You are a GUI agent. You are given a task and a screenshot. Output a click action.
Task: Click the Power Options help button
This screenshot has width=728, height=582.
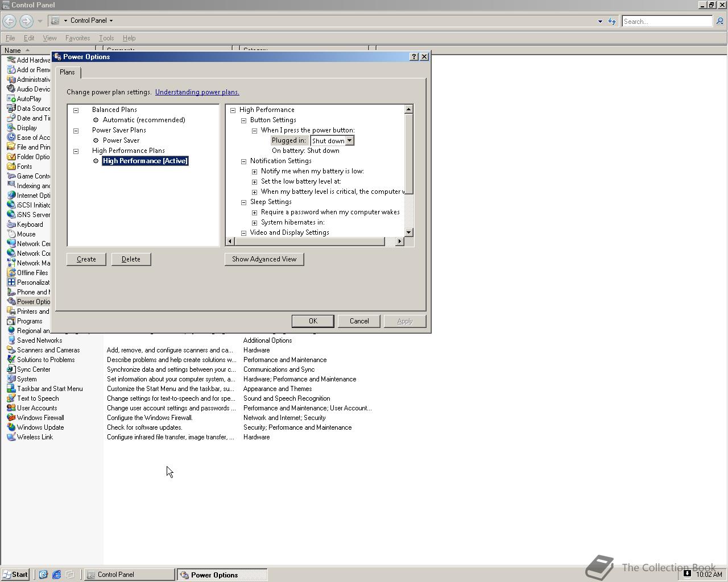(x=414, y=57)
